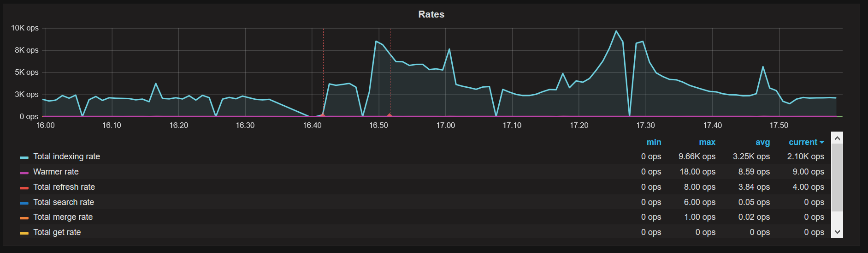Toggle Total refresh rate series label
Viewport: 868px width, 253px height.
click(64, 187)
